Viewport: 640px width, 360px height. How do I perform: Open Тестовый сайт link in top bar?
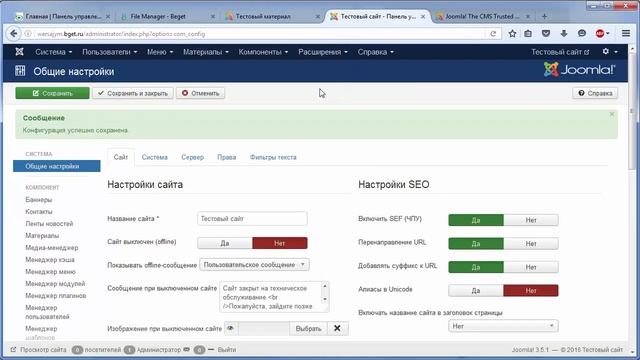tap(560, 52)
